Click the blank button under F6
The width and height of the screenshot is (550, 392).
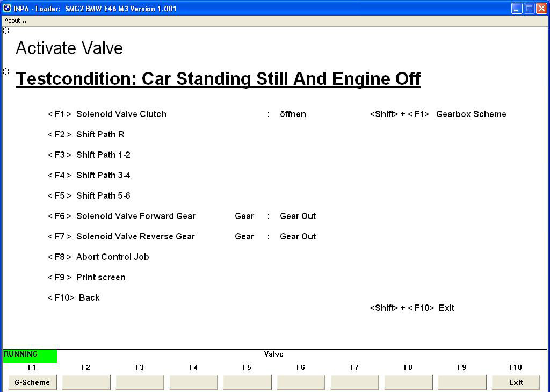301,382
